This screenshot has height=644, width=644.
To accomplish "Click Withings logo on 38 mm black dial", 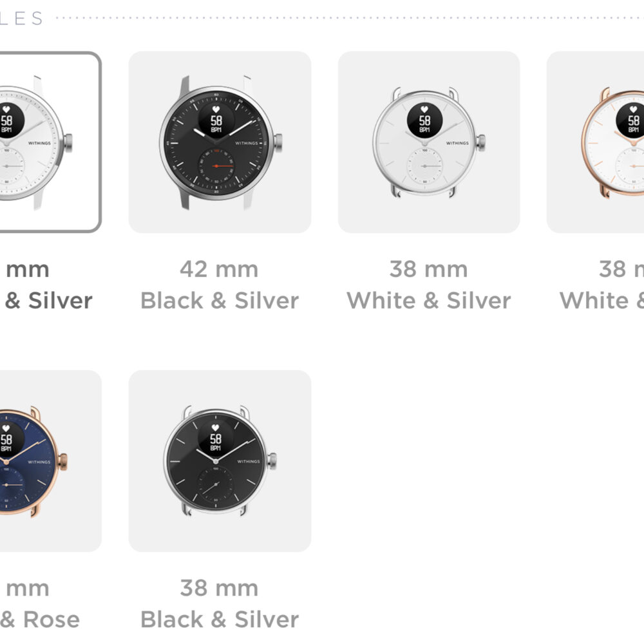I will click(249, 462).
